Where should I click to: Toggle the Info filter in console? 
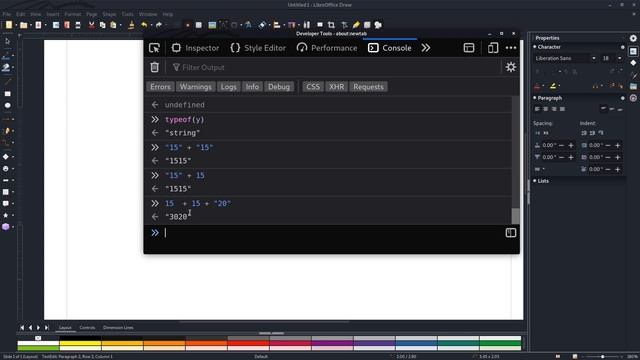252,87
